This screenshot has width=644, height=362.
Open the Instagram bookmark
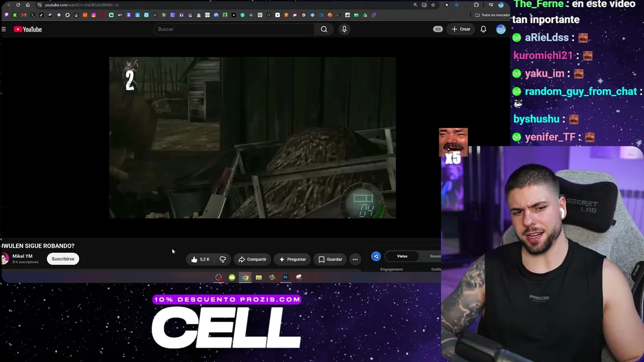pyautogui.click(x=94, y=15)
